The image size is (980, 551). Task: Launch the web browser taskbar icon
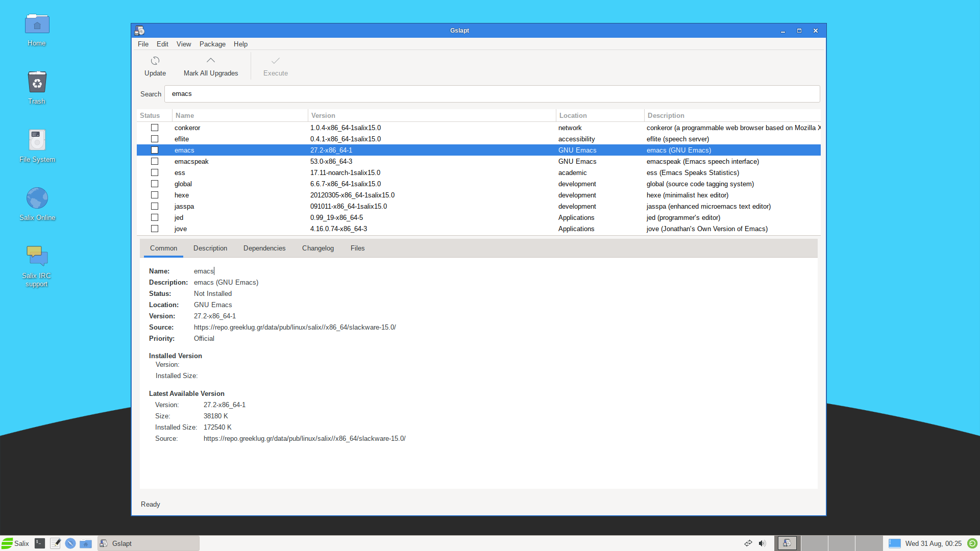coord(70,543)
